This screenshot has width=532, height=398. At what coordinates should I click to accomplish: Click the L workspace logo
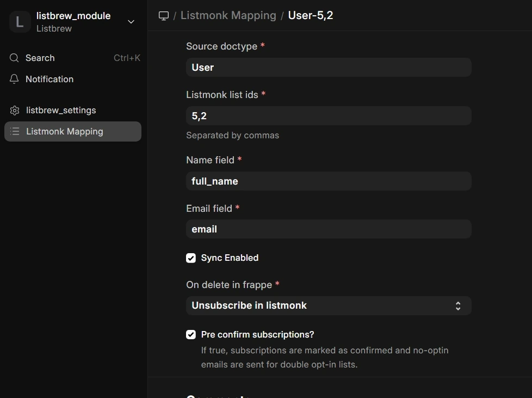click(20, 22)
